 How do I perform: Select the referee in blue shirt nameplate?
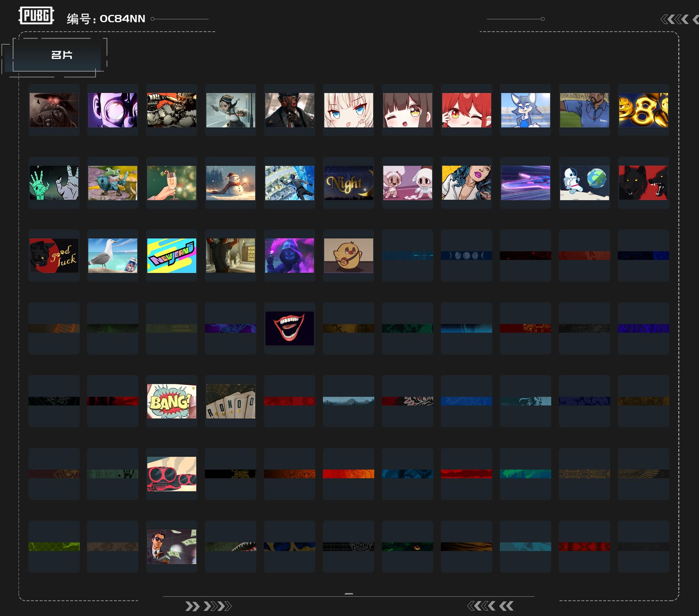click(585, 110)
